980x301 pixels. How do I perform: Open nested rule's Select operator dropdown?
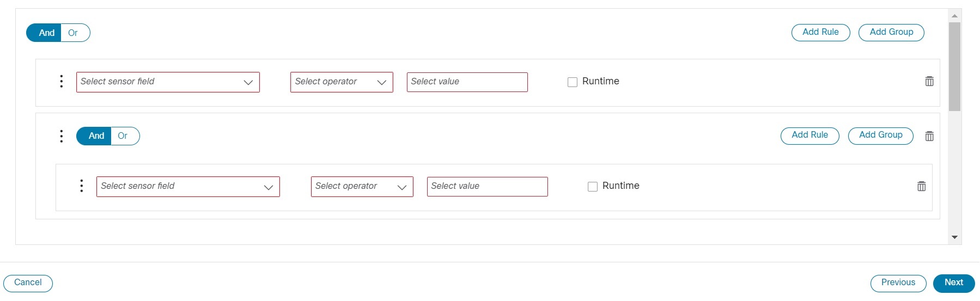(362, 187)
